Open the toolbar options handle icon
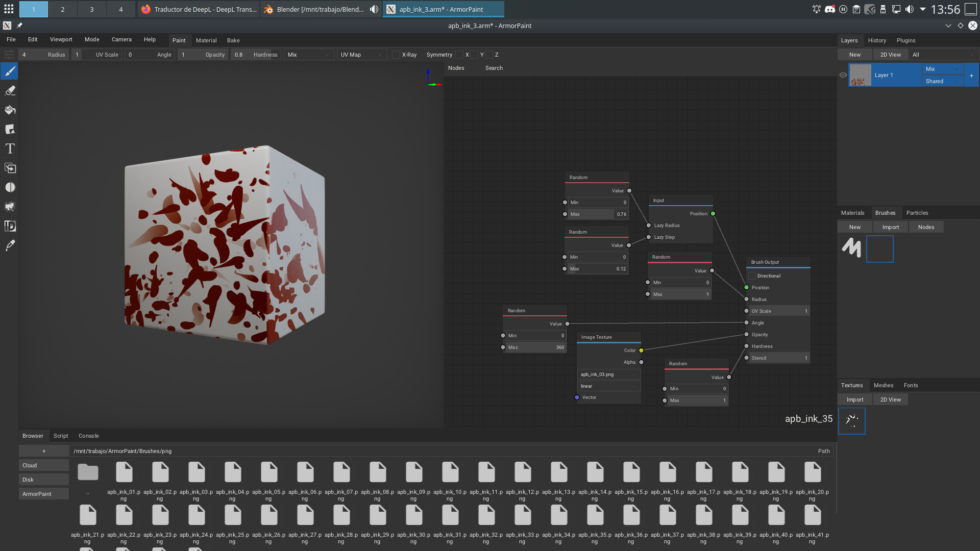The image size is (980, 551). 9,55
